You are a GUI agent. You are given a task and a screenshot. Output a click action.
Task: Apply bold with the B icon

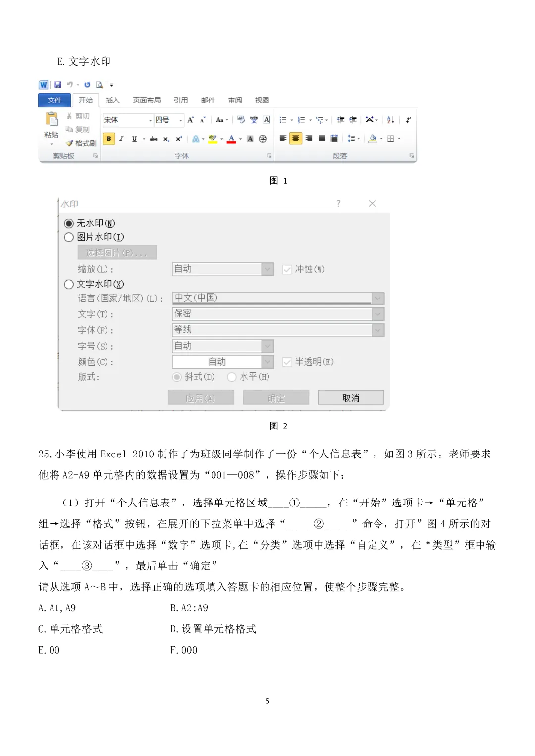click(x=108, y=138)
